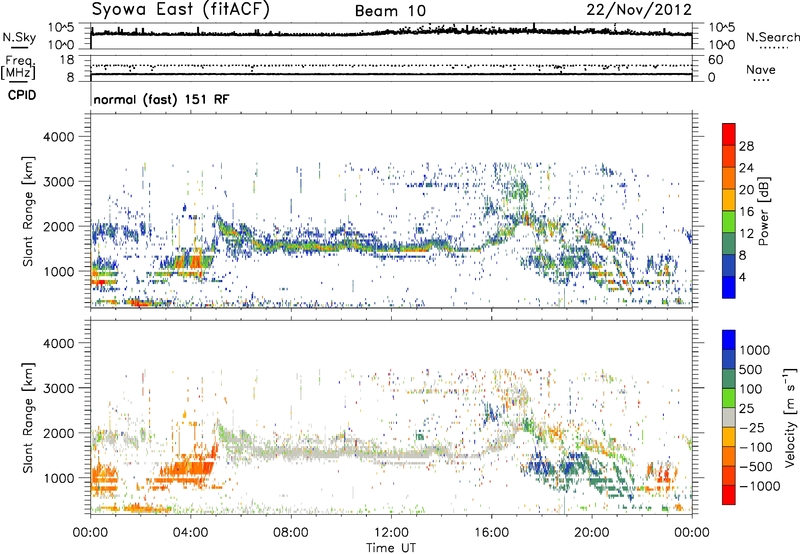This screenshot has height=554, width=800.
Task: Click the "N.Sky" legend label
Action: (19, 37)
